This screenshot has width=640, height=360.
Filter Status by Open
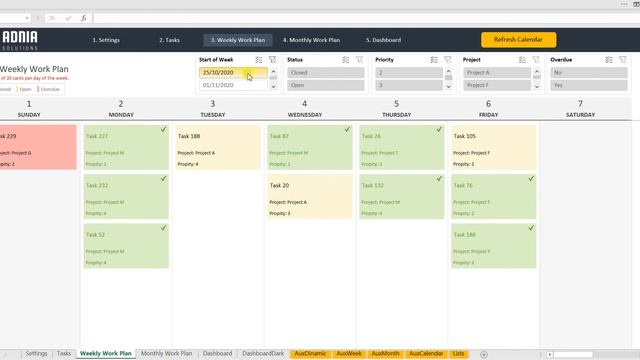(326, 85)
